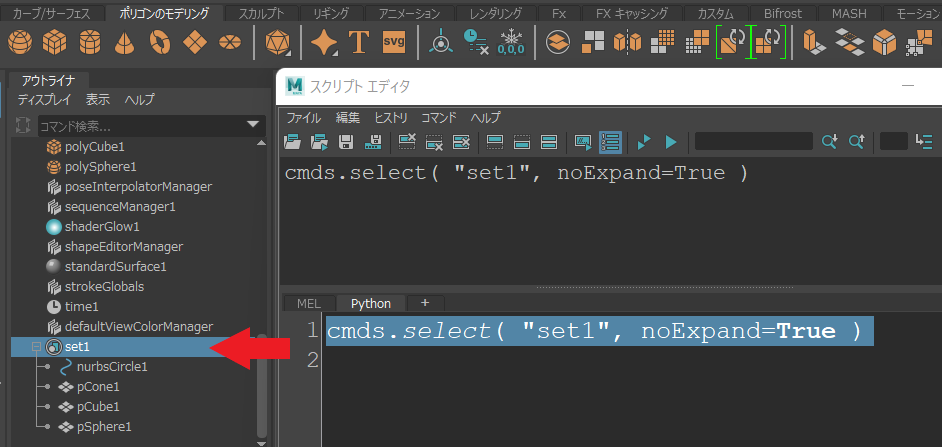This screenshot has width=942, height=447.
Task: Add a new script tab with plus
Action: (x=424, y=303)
